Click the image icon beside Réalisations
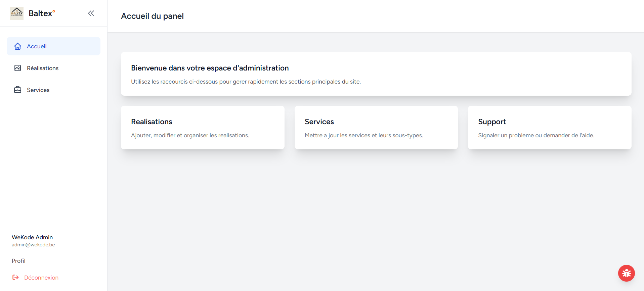The image size is (644, 291). click(18, 68)
